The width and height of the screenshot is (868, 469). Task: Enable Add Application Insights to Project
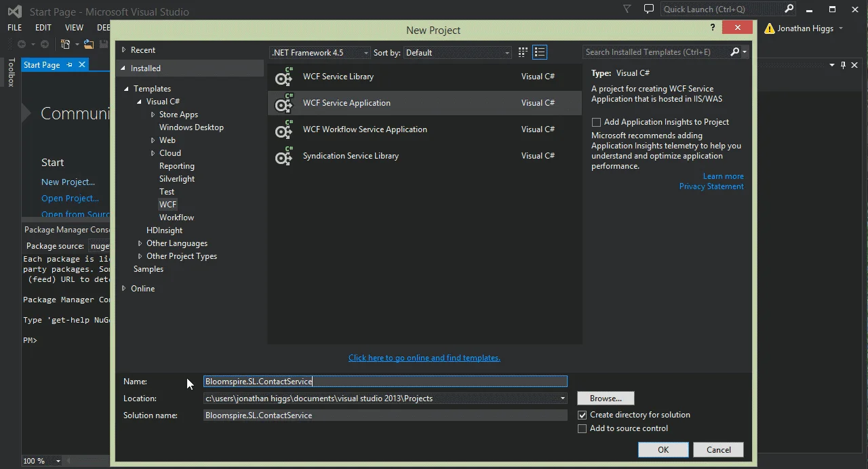(596, 122)
